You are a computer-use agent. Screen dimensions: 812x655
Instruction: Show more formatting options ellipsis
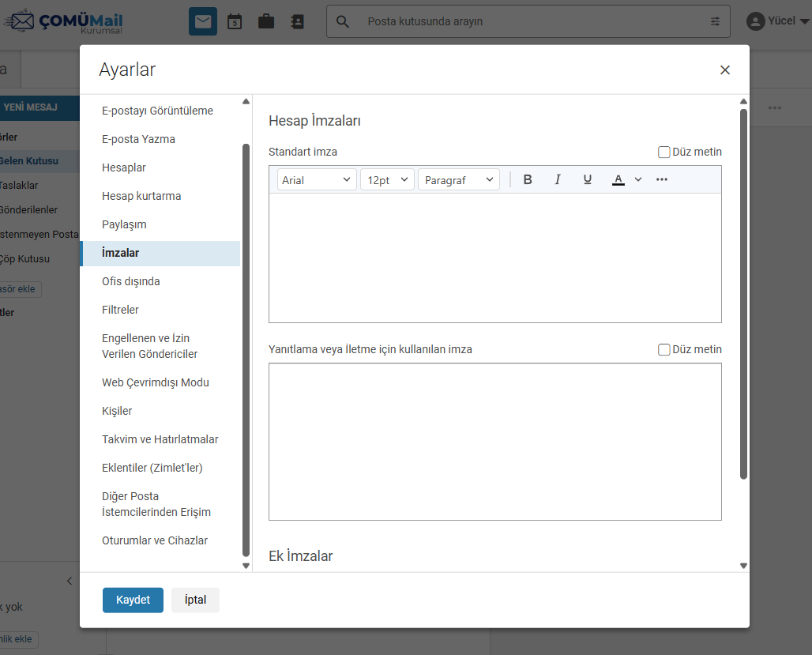662,179
